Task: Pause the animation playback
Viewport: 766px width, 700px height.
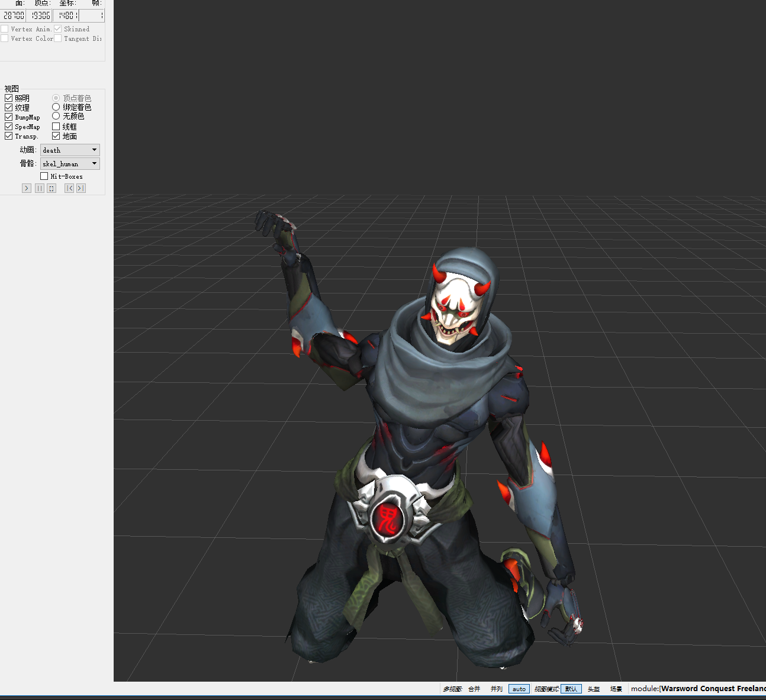Action: (x=40, y=188)
